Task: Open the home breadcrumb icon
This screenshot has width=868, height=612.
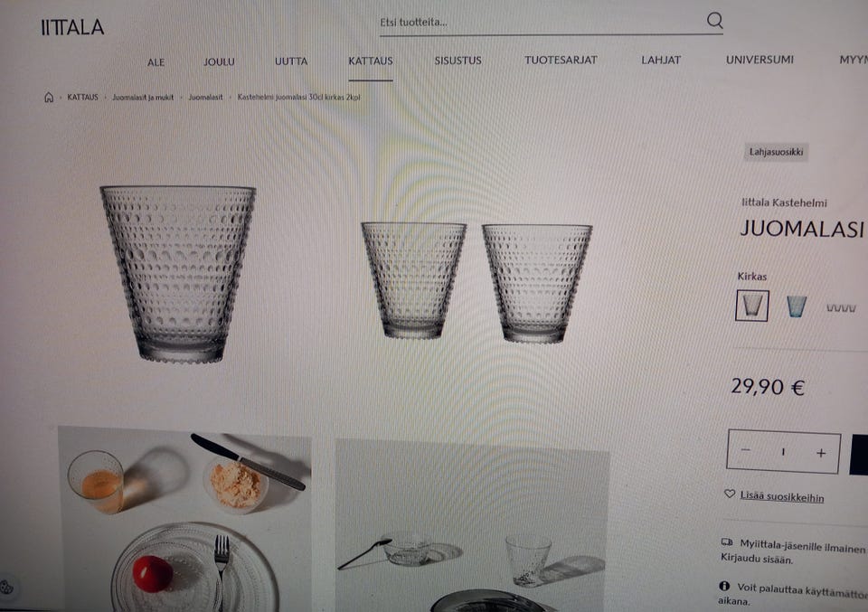Action: pyautogui.click(x=49, y=98)
